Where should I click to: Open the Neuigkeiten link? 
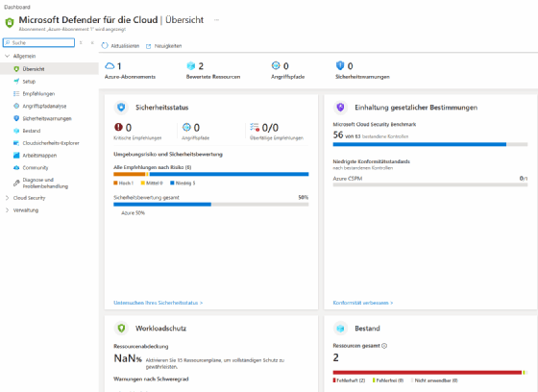(163, 46)
